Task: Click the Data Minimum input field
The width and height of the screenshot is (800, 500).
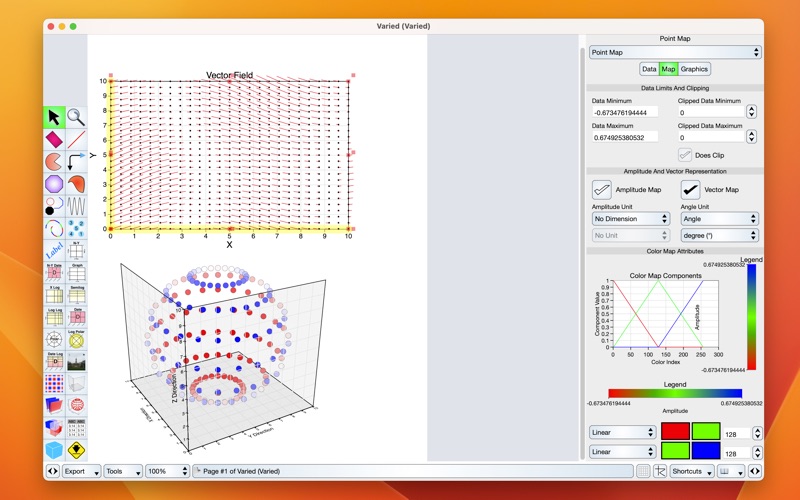Action: 625,112
